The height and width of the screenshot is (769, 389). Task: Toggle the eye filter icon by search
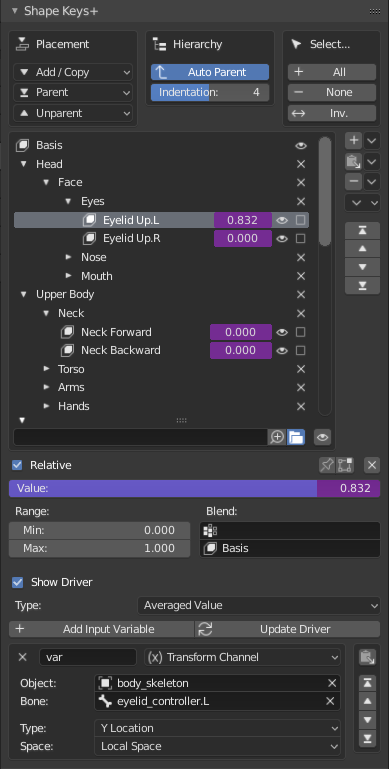click(322, 437)
